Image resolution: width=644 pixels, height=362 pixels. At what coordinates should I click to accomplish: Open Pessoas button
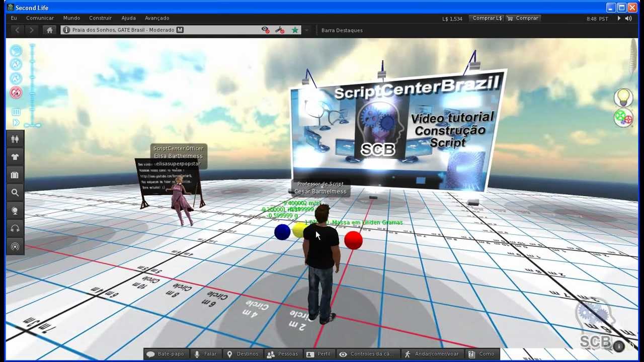[284, 354]
